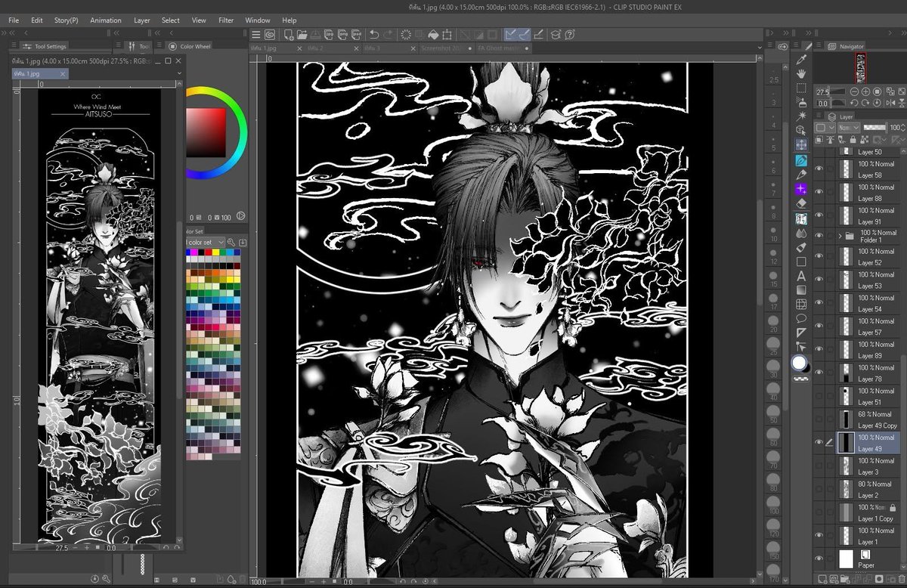Hide Layer 58 using its eye icon
Screen dimensions: 907x588
819,169
